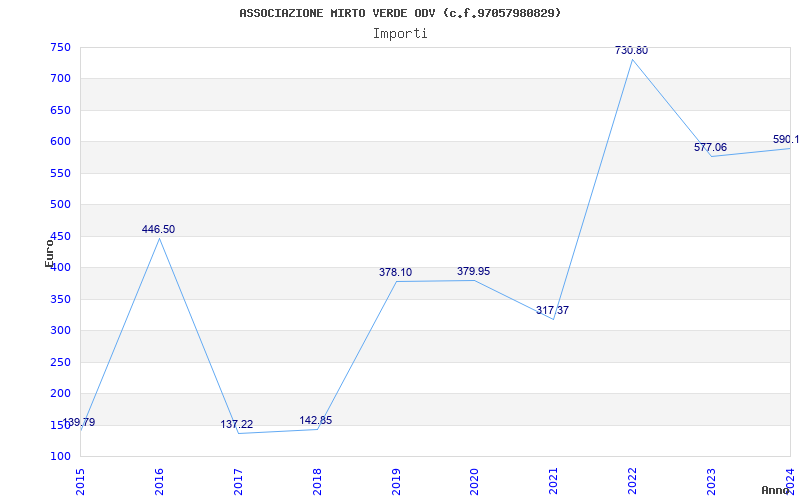The height and width of the screenshot is (500, 800).
Task: Select the 2023 x-axis label
Action: [x=711, y=482]
